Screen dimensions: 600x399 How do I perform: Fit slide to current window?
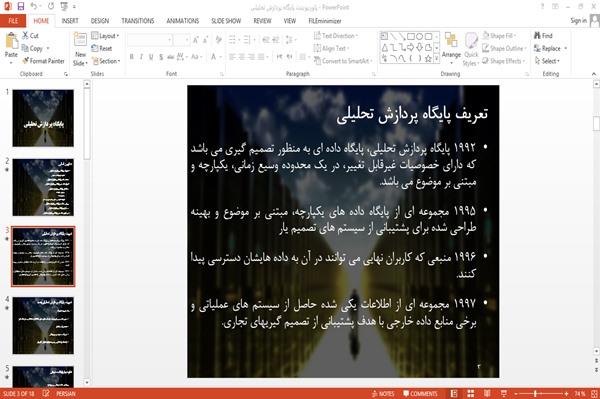pyautogui.click(x=594, y=394)
